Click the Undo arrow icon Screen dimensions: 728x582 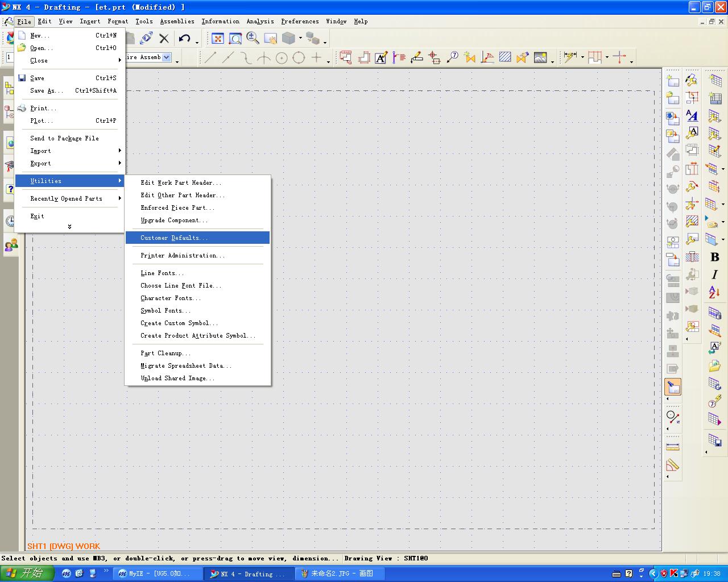(184, 39)
